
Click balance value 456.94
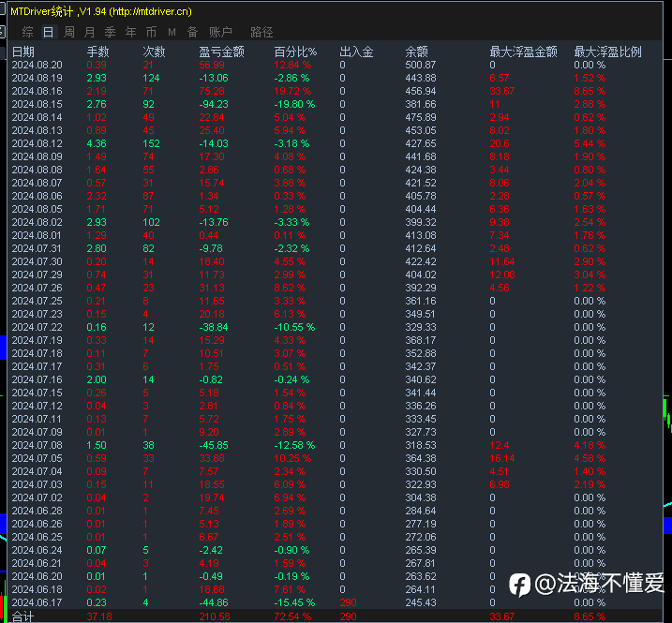(x=421, y=91)
